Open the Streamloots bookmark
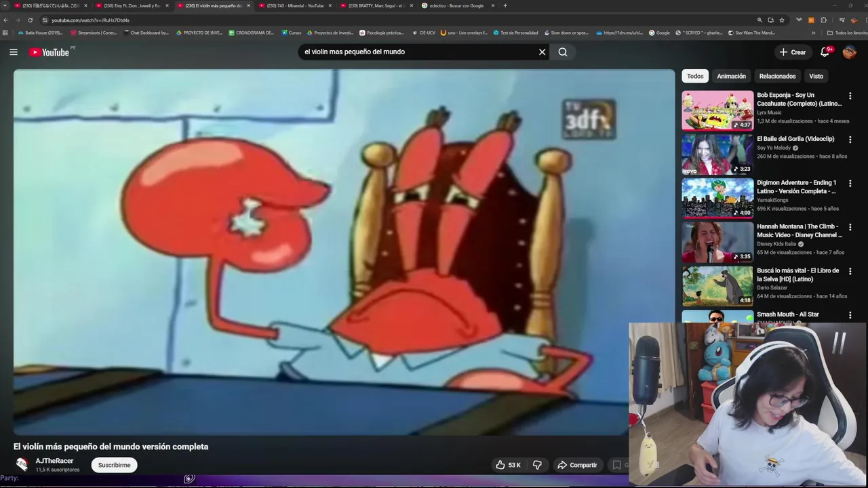 (x=94, y=33)
